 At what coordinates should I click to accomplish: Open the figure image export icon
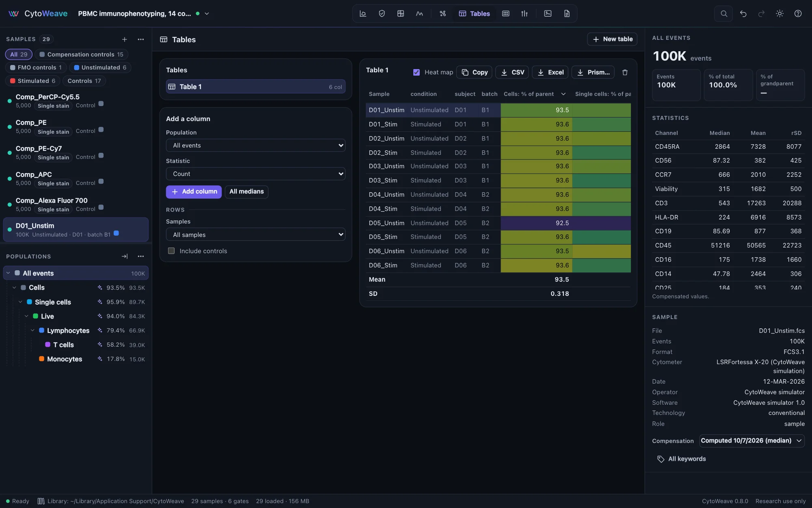548,13
